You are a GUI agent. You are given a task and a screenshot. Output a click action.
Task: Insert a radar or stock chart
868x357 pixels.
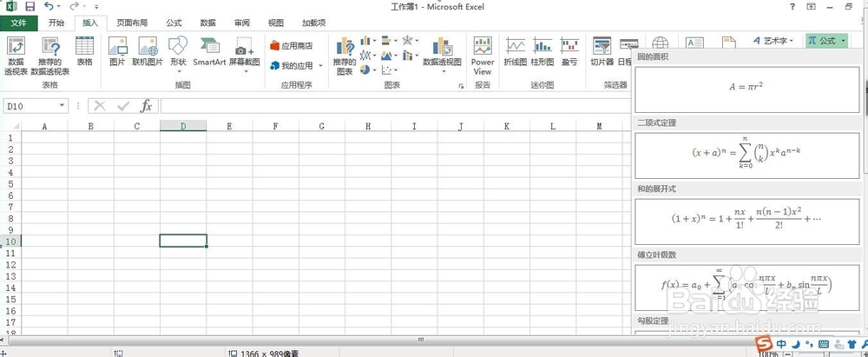coord(407,41)
